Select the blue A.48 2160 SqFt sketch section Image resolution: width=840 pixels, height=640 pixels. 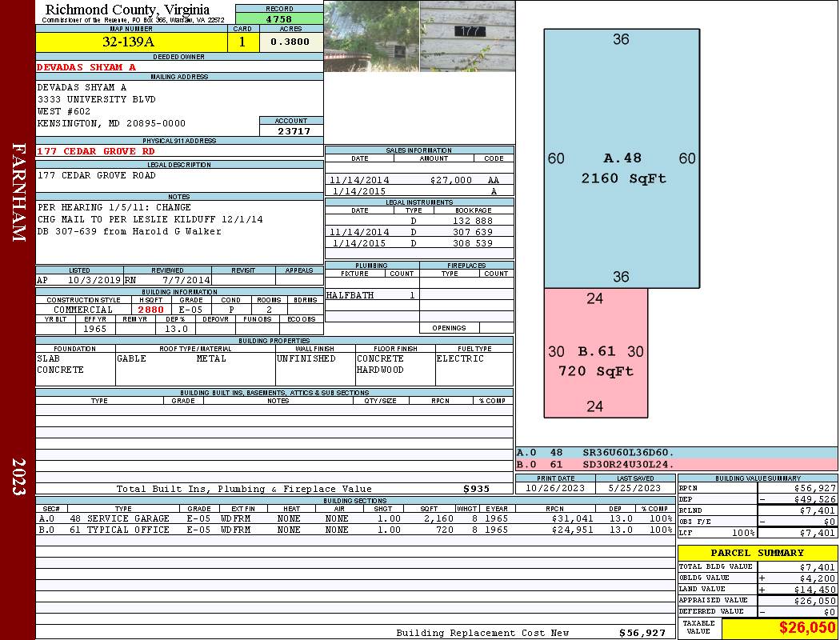tap(622, 158)
